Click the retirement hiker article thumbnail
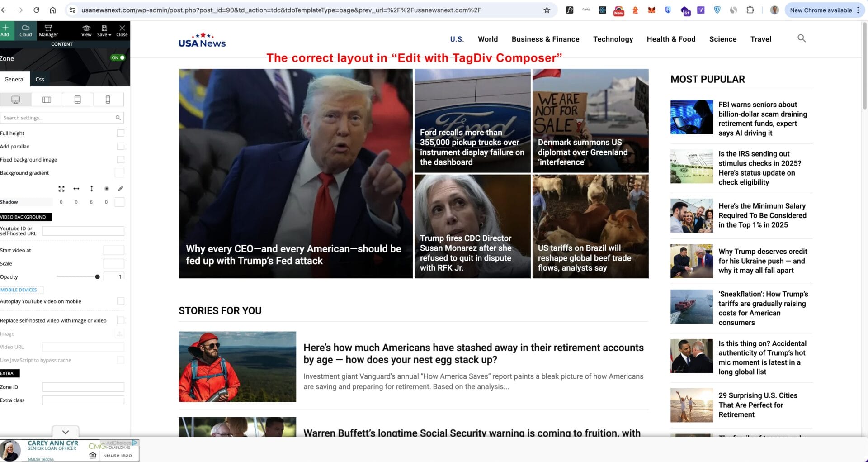The image size is (868, 462). coord(237,367)
